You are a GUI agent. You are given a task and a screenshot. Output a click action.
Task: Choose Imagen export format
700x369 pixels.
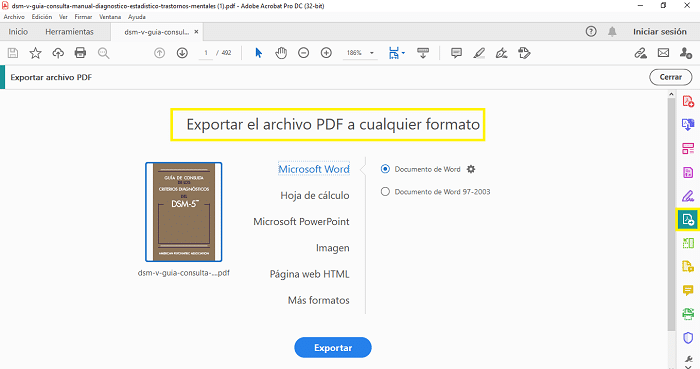click(333, 248)
